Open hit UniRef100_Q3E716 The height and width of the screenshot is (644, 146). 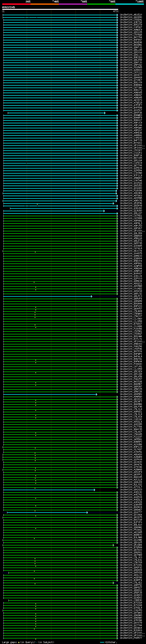131,22
